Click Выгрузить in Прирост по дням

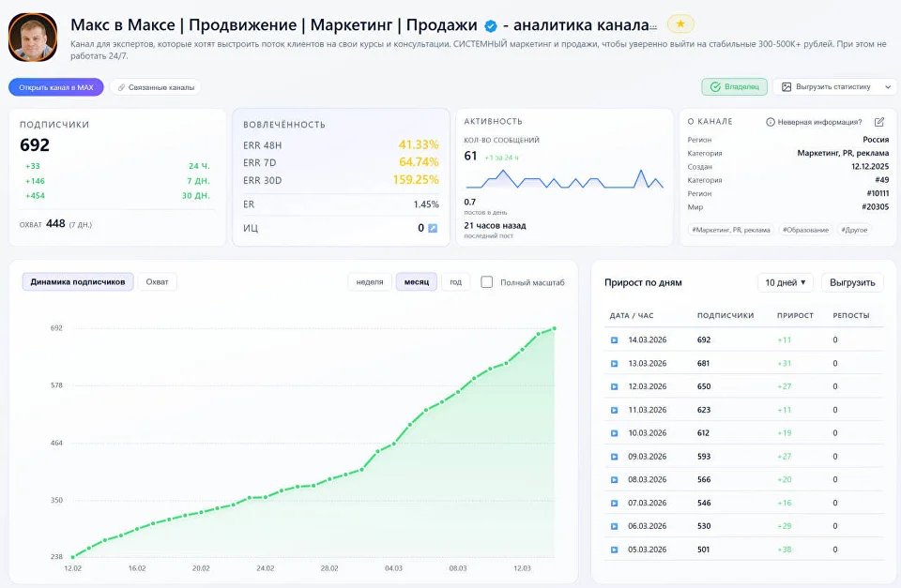pyautogui.click(x=852, y=282)
